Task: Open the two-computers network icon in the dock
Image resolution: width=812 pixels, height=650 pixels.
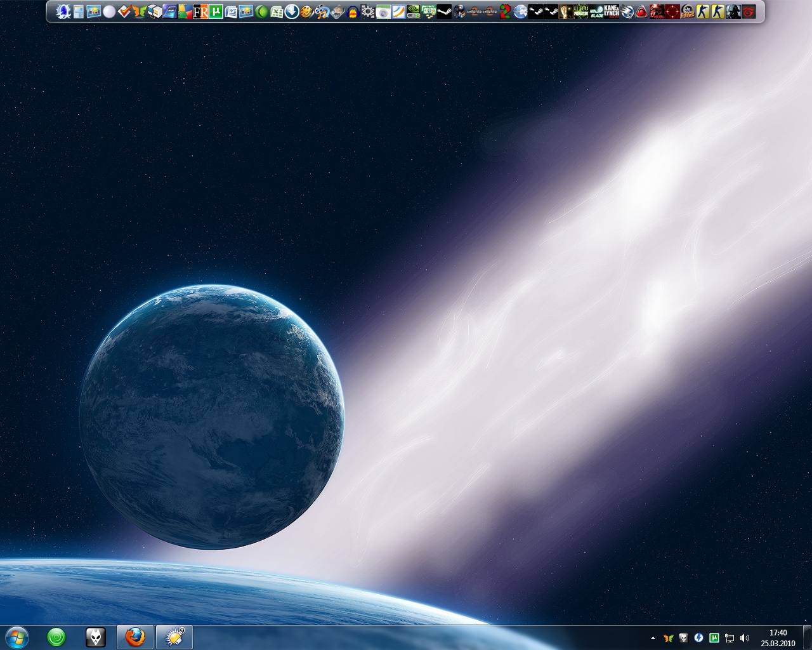Action: pos(155,11)
